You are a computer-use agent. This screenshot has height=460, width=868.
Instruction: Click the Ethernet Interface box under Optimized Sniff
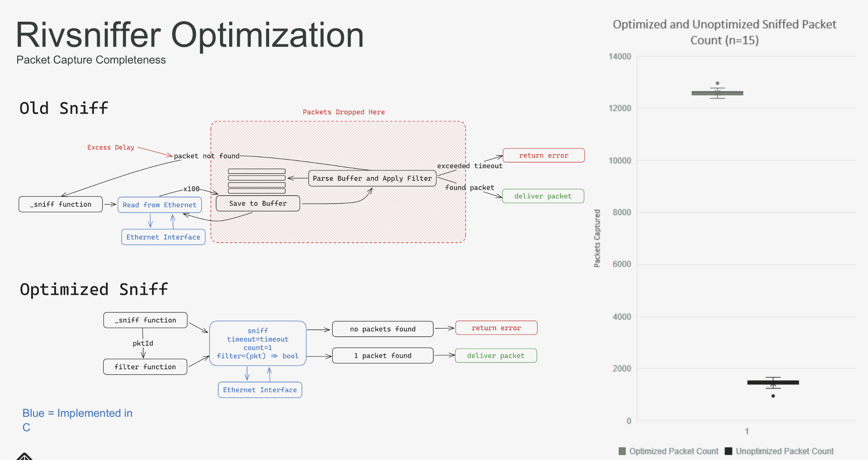(x=260, y=390)
